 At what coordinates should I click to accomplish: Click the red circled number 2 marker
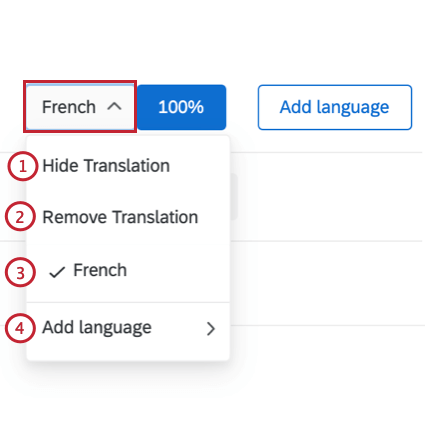[x=20, y=217]
